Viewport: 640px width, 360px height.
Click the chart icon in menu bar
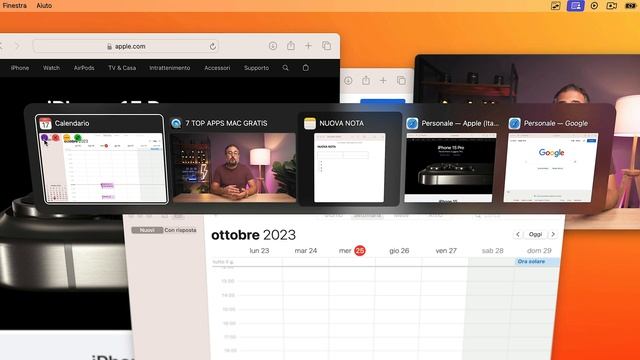coord(556,6)
